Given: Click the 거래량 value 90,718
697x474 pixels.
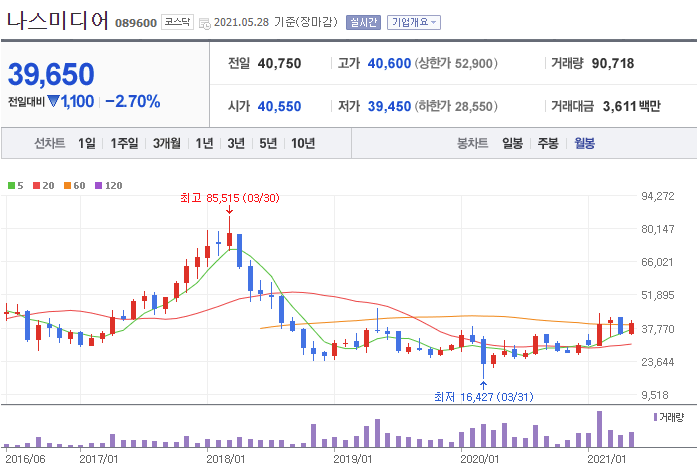Looking at the screenshot, I should 613,64.
